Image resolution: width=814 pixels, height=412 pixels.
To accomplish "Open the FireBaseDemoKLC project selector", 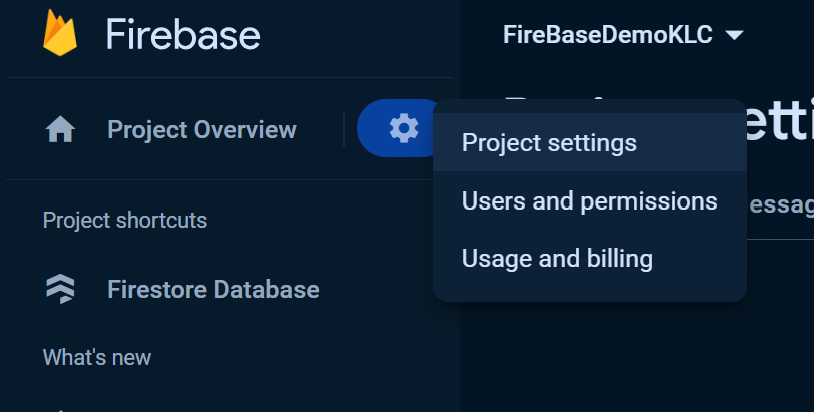I will (608, 35).
